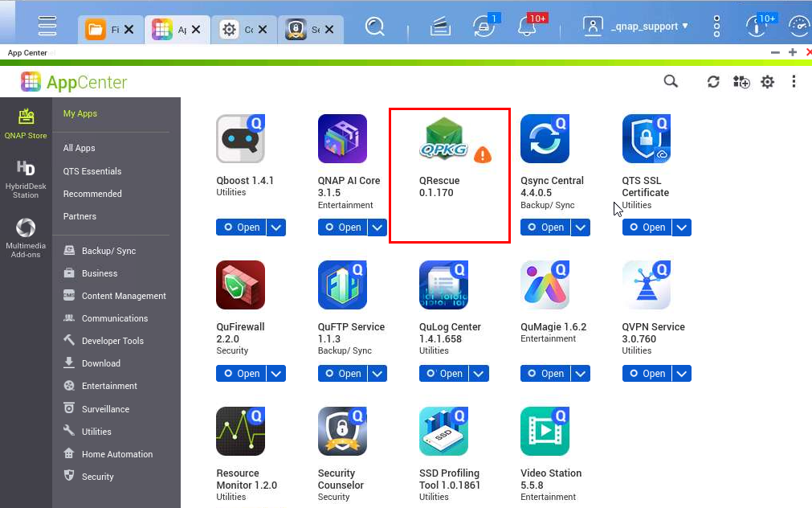Open HybridDesk Station section
This screenshot has width=812, height=508.
26,178
